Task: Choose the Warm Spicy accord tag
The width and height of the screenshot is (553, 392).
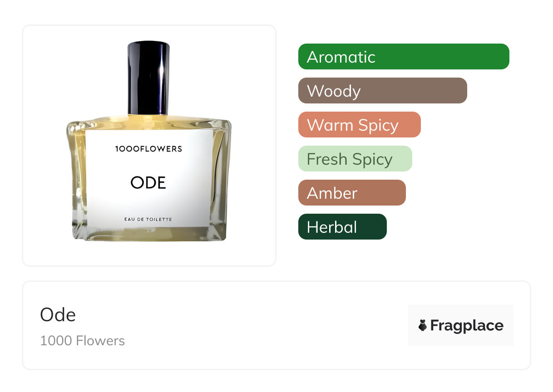Action: click(360, 125)
